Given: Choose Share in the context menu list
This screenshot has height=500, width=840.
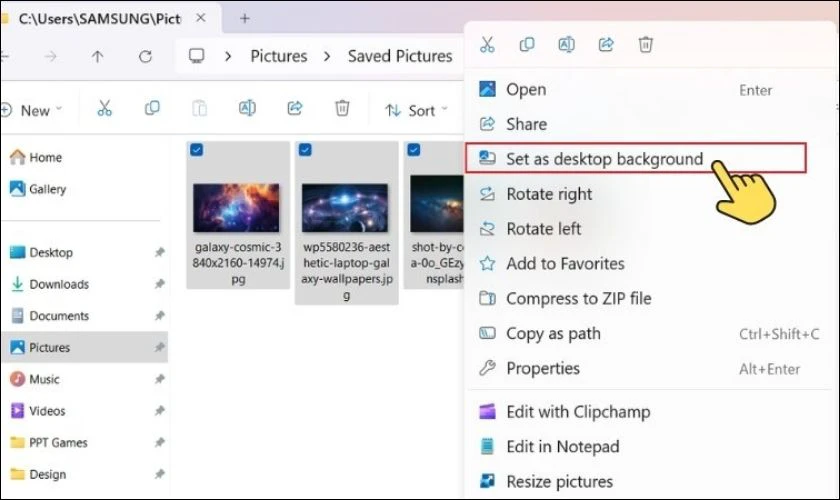Looking at the screenshot, I should click(x=650, y=124).
